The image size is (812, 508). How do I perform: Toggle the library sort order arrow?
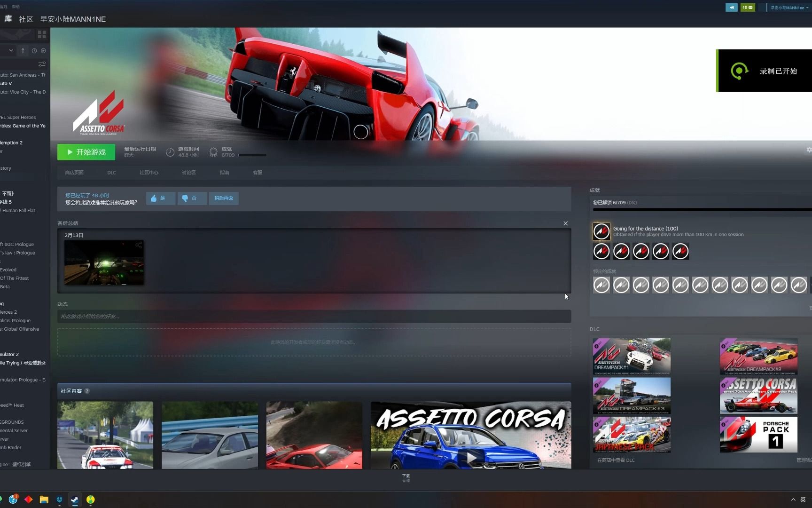[23, 50]
